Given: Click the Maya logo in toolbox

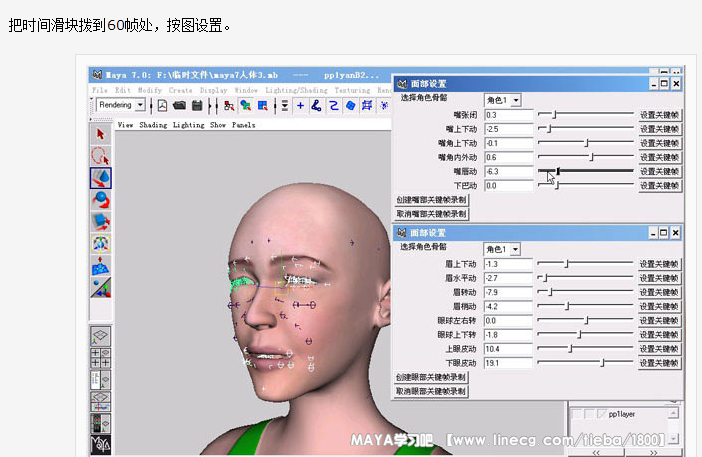Looking at the screenshot, I should pos(101,444).
